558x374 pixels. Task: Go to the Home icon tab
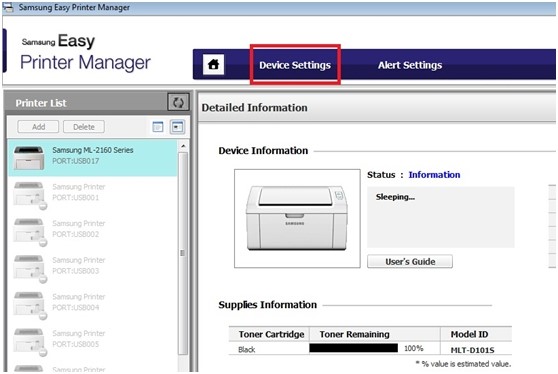point(214,64)
